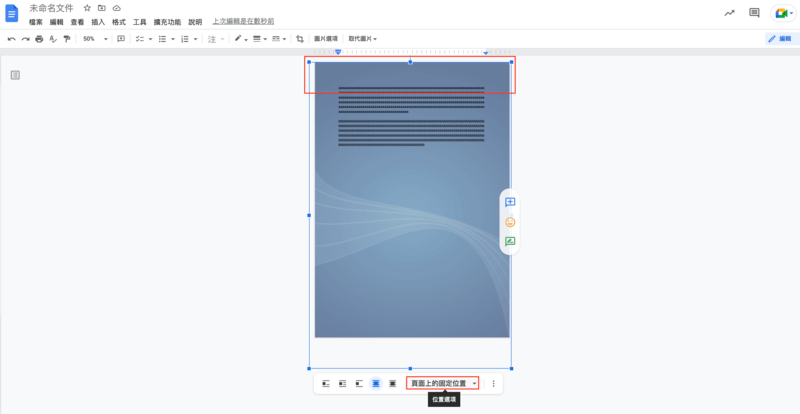Click the 圖片選項 button
This screenshot has height=414, width=800.
(x=326, y=39)
